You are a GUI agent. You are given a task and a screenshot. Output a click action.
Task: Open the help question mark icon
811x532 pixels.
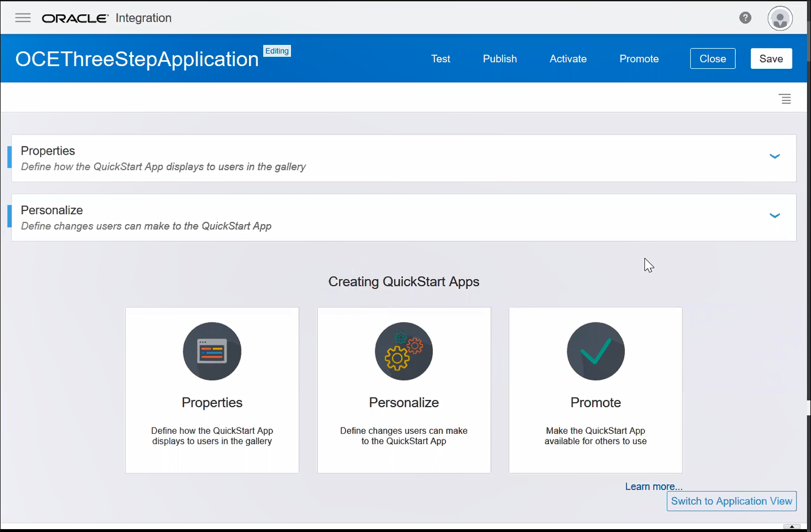pyautogui.click(x=745, y=18)
